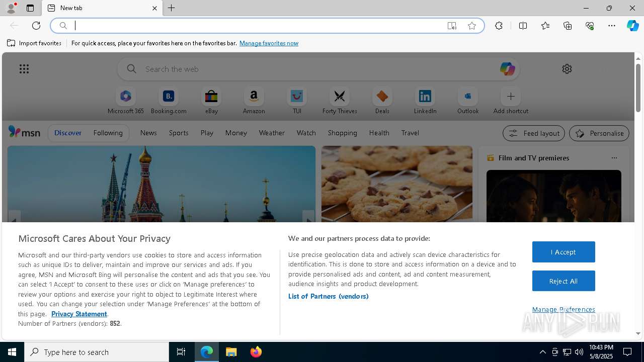This screenshot has height=362, width=644.
Task: Open Split screen icon
Action: pos(523,26)
